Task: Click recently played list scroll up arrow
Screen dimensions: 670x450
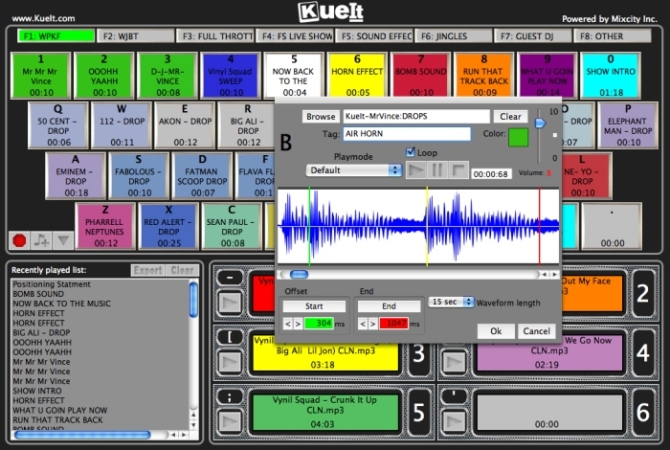Action: (194, 415)
